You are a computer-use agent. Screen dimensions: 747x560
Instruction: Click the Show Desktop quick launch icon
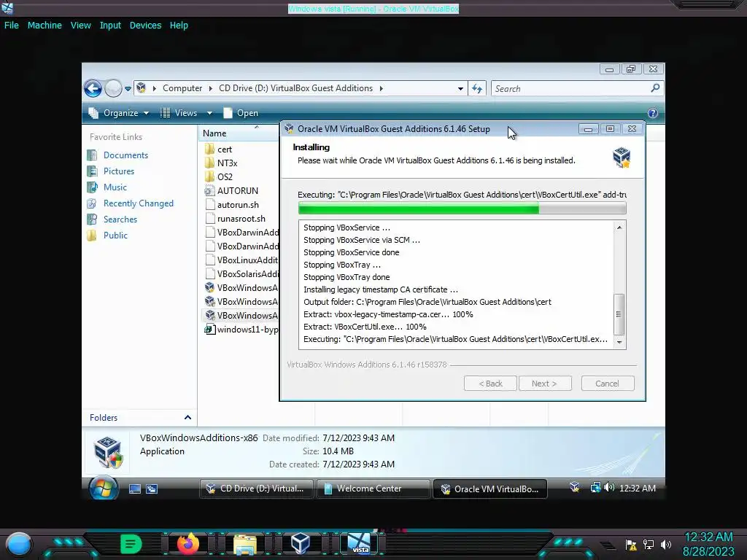click(x=135, y=489)
